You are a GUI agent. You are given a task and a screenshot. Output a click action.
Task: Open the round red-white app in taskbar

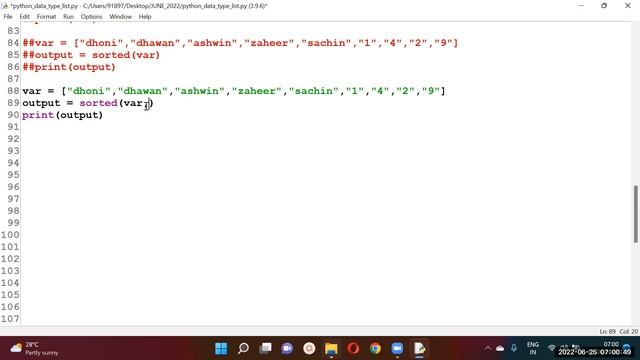[x=309, y=349]
